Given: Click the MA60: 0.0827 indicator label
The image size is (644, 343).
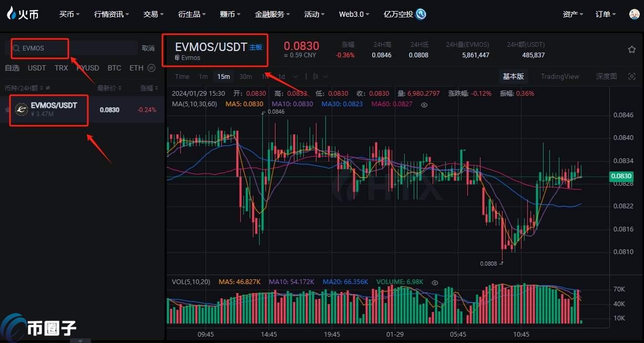Looking at the screenshot, I should pos(392,104).
